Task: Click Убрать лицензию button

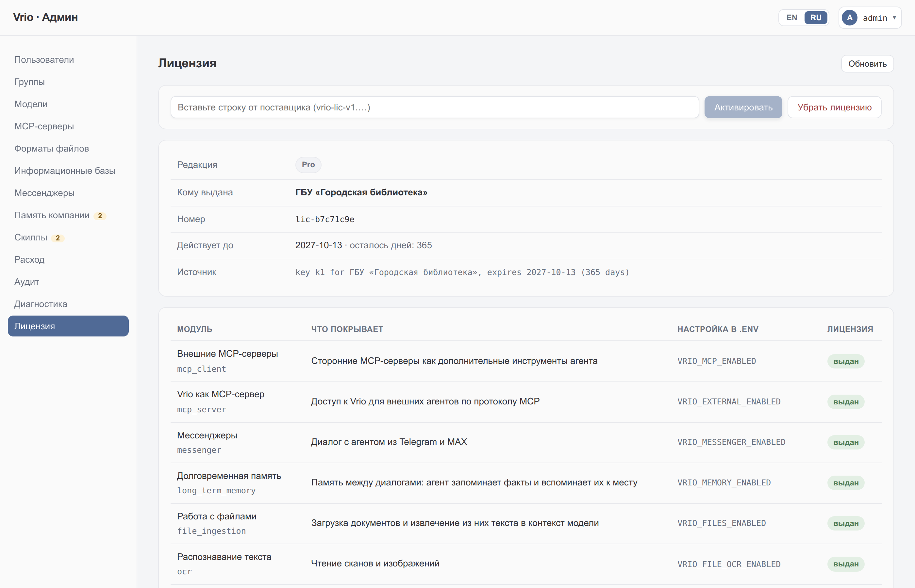Action: [x=834, y=107]
